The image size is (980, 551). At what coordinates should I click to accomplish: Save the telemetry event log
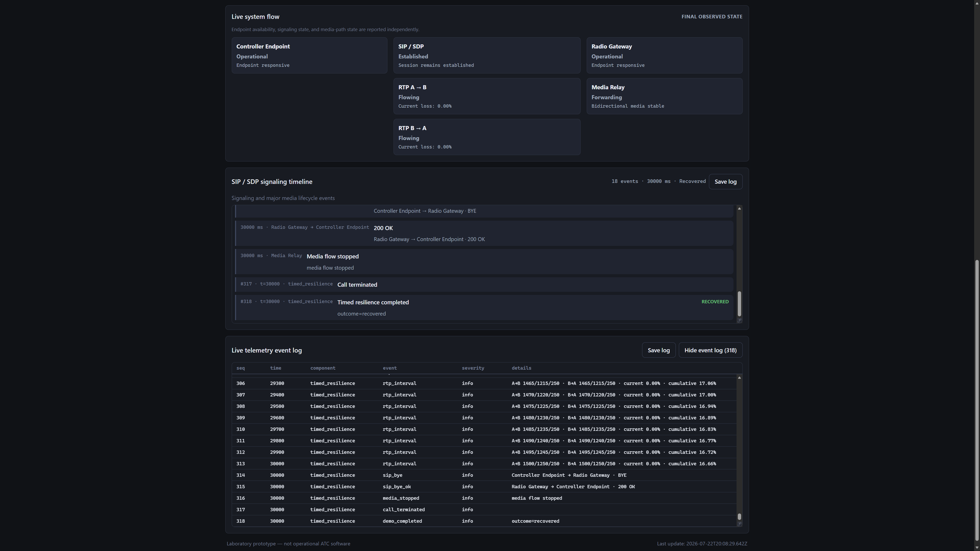coord(658,350)
